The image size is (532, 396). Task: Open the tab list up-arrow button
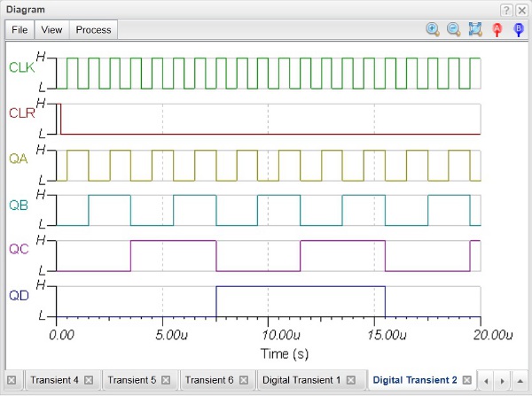tap(520, 381)
